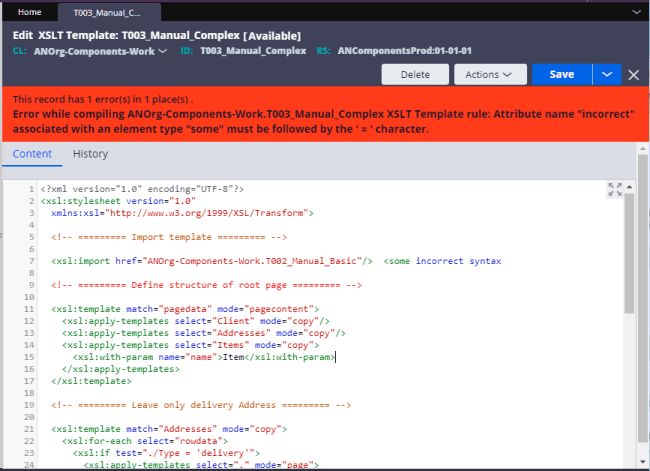Image resolution: width=650 pixels, height=471 pixels.
Task: Click xsl:if test delivery line
Action: [x=166, y=453]
